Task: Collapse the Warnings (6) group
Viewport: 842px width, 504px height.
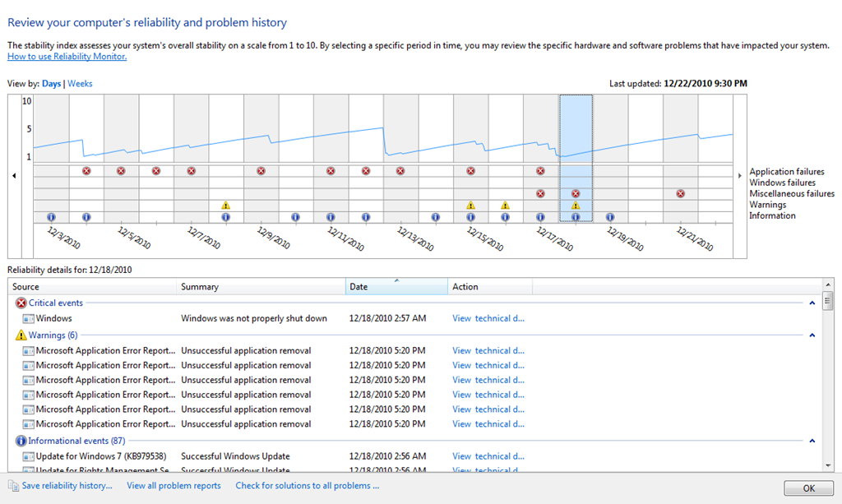Action: 812,335
